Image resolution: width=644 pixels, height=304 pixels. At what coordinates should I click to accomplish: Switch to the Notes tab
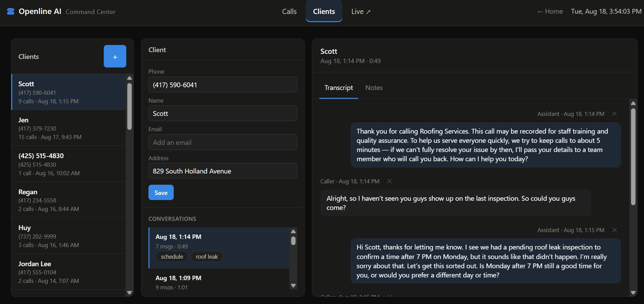374,88
